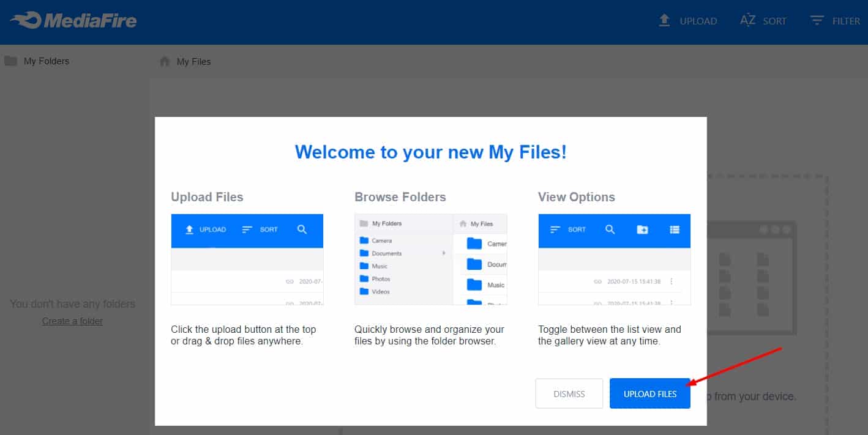The width and height of the screenshot is (868, 435).
Task: Click the home icon beside My Files
Action: (164, 61)
